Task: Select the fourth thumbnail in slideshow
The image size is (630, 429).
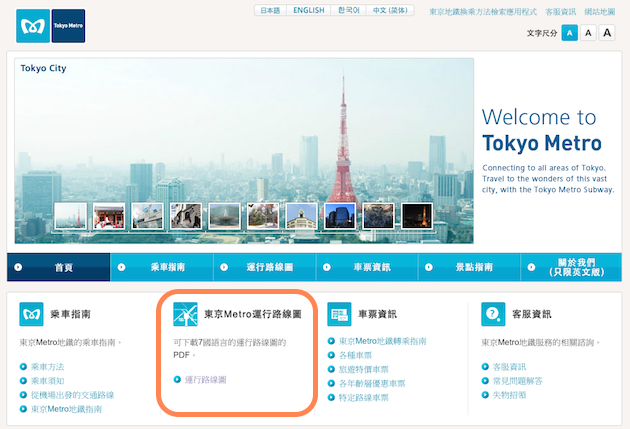Action: tap(186, 216)
